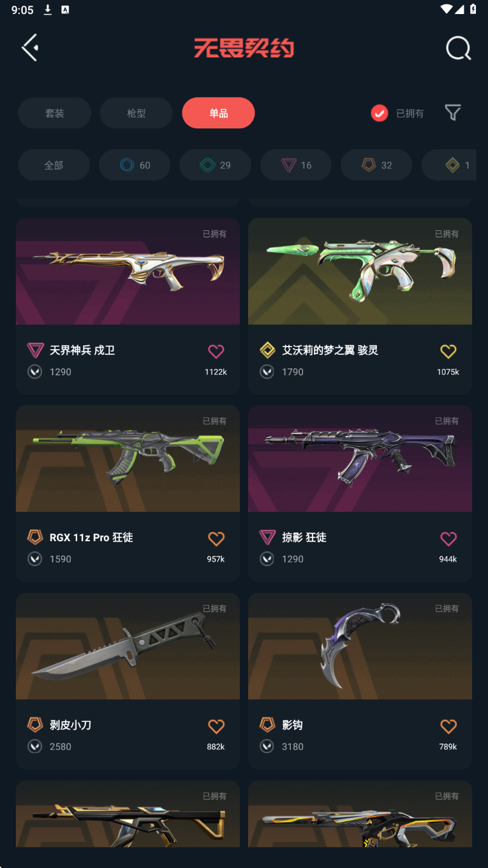Filter by green tier showing 29
Viewport: 488px width, 868px height.
215,165
